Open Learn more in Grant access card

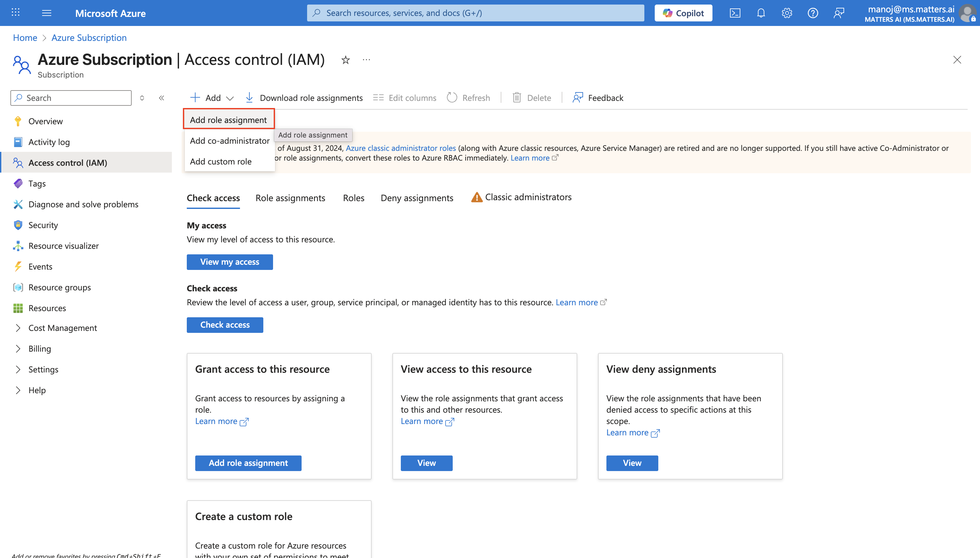222,421
